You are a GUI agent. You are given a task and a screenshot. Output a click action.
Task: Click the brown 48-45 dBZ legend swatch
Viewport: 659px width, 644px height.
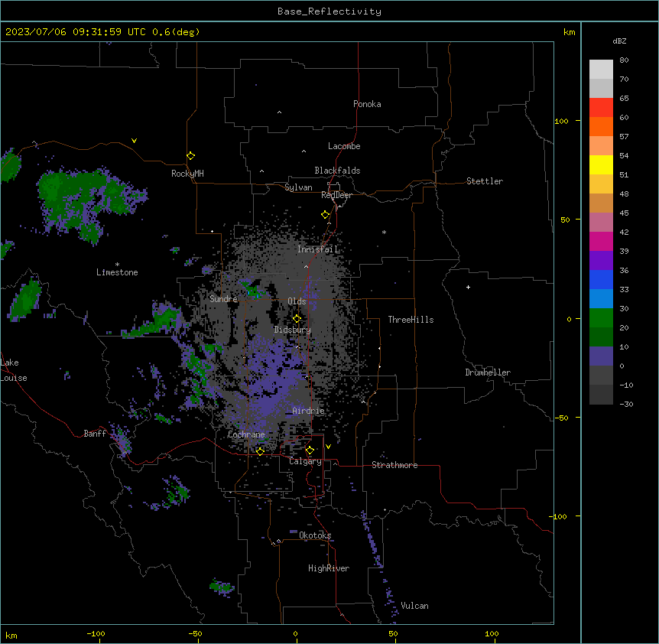[601, 203]
